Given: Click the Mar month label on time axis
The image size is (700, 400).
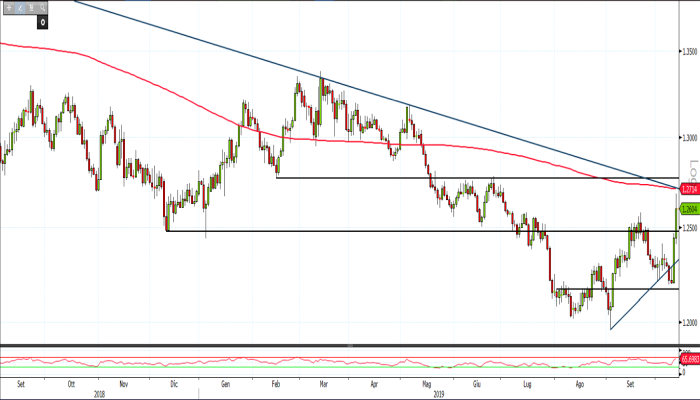Looking at the screenshot, I should click(326, 383).
